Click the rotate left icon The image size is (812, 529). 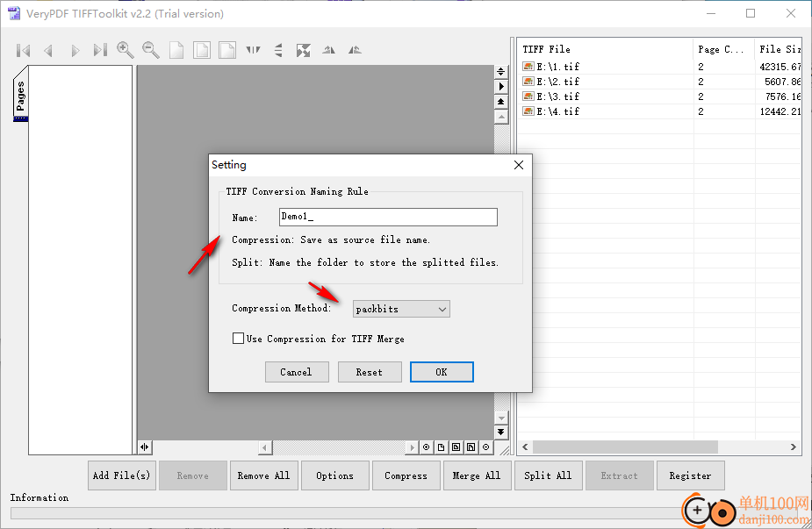pyautogui.click(x=329, y=50)
